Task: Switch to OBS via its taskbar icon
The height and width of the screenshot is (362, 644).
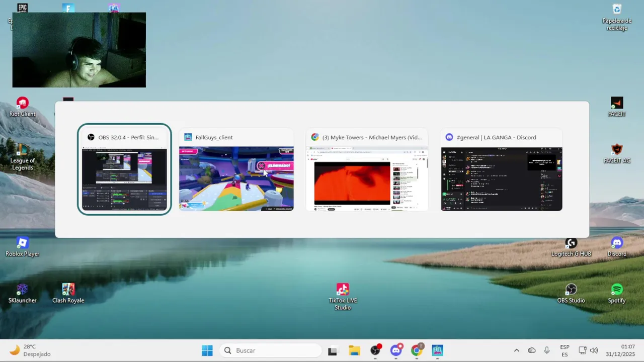Action: pyautogui.click(x=375, y=350)
